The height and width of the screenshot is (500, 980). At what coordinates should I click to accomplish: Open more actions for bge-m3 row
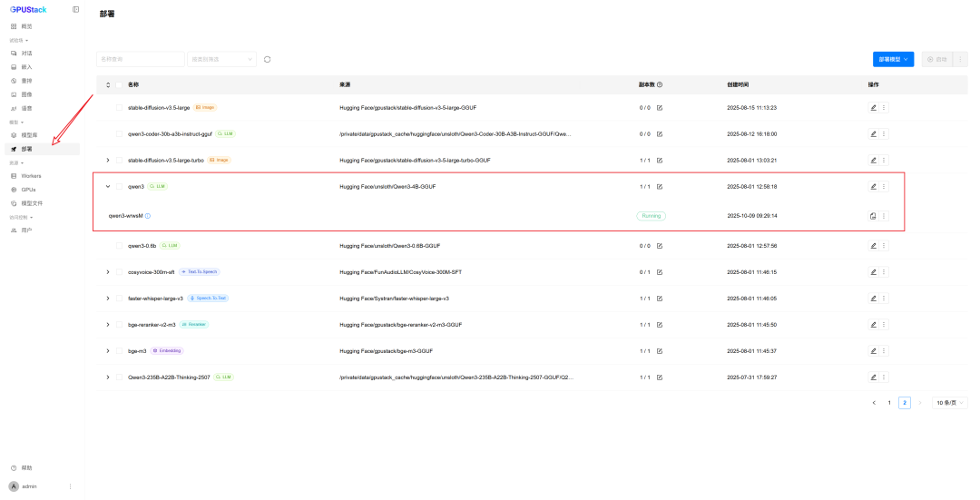[884, 350]
